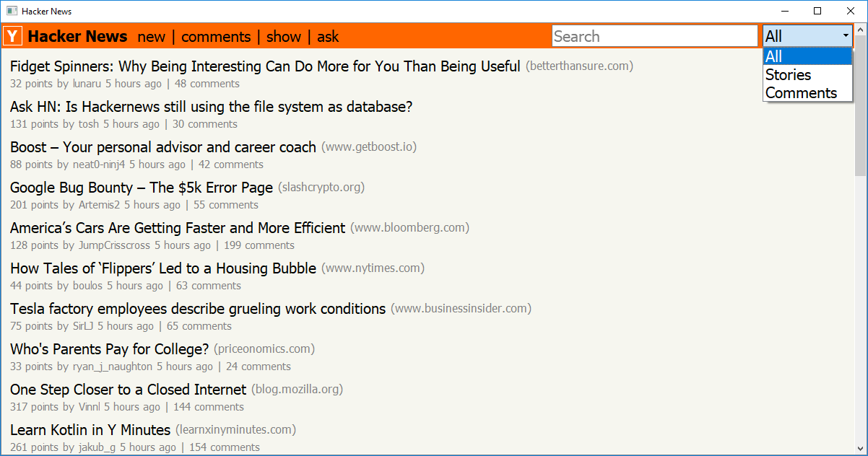Select 'Stories' from the filter dropdown
This screenshot has width=868, height=456.
coord(789,75)
